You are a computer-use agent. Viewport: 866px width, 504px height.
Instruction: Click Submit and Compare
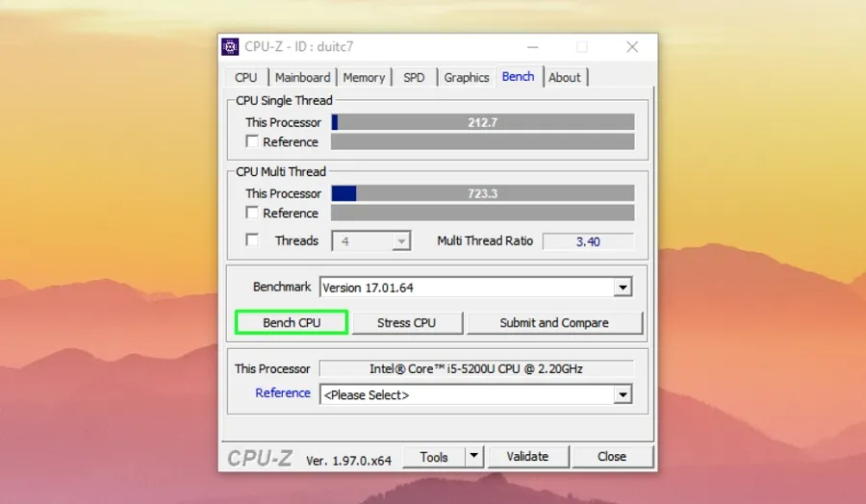click(554, 323)
